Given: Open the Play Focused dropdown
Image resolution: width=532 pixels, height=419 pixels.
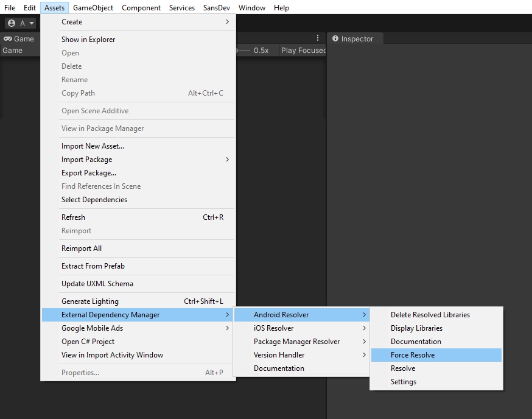Looking at the screenshot, I should [x=303, y=51].
